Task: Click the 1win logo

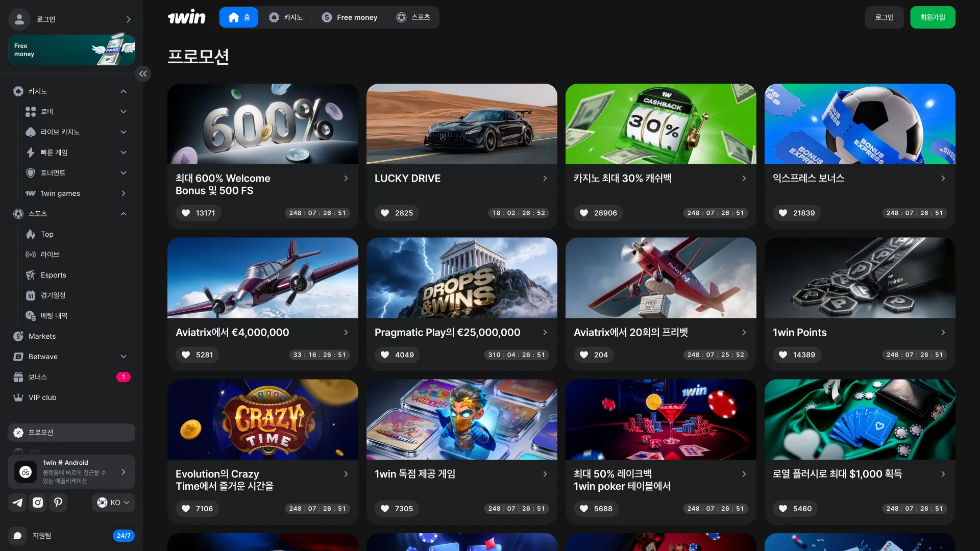Action: (x=187, y=17)
